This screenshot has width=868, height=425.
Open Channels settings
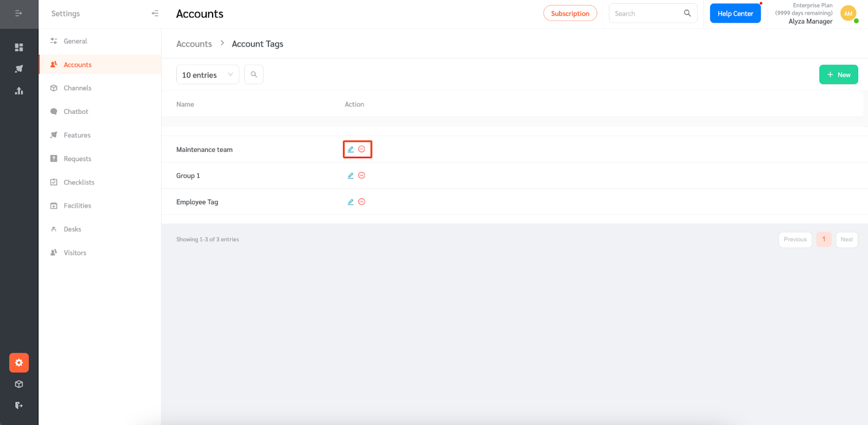point(100,88)
